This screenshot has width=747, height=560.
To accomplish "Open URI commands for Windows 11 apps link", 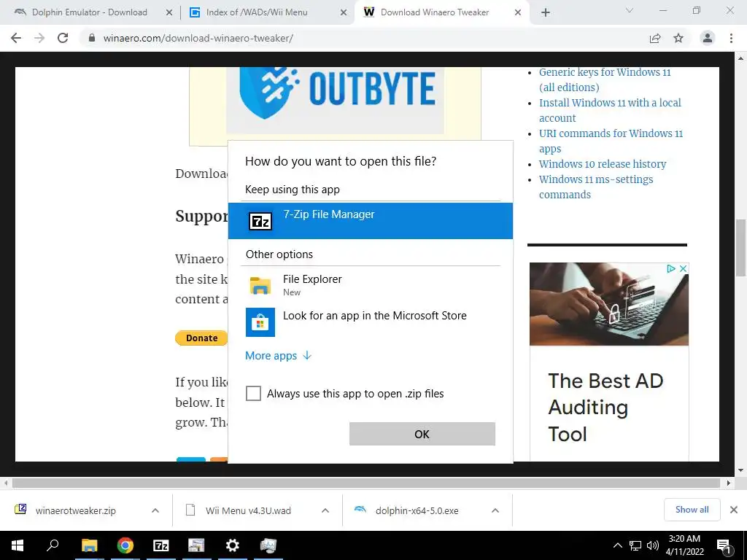I will [611, 141].
